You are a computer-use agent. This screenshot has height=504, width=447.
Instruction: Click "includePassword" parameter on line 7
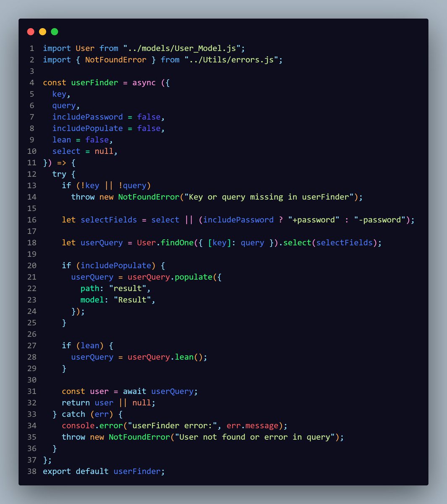(x=88, y=117)
